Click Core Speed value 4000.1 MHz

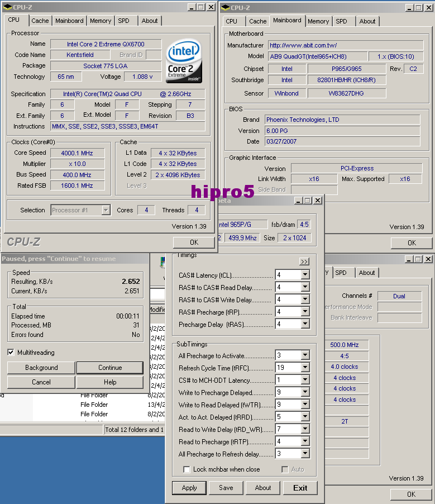coord(77,153)
